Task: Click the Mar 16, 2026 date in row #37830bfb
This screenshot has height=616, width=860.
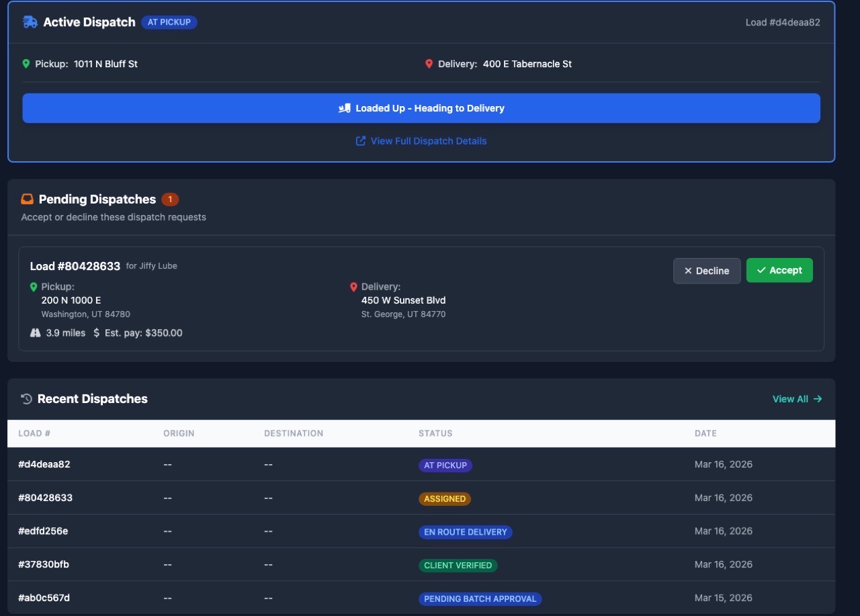Action: 724,564
